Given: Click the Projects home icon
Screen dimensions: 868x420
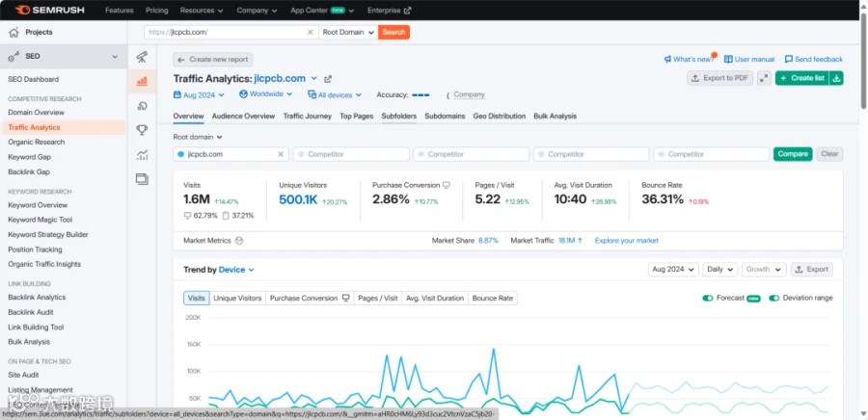Looking at the screenshot, I should [14, 33].
